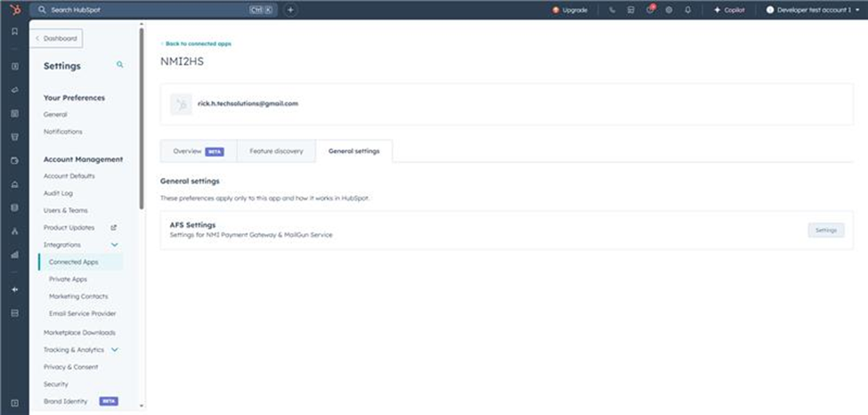
Task: Open Email Service Provider in sidebar
Action: pos(83,313)
